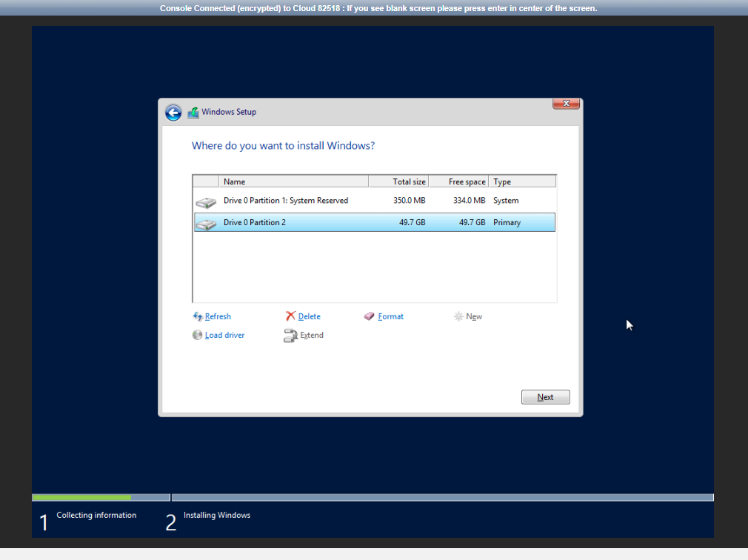Click the System type cell
Screen dimensions: 748x560
[x=506, y=200]
